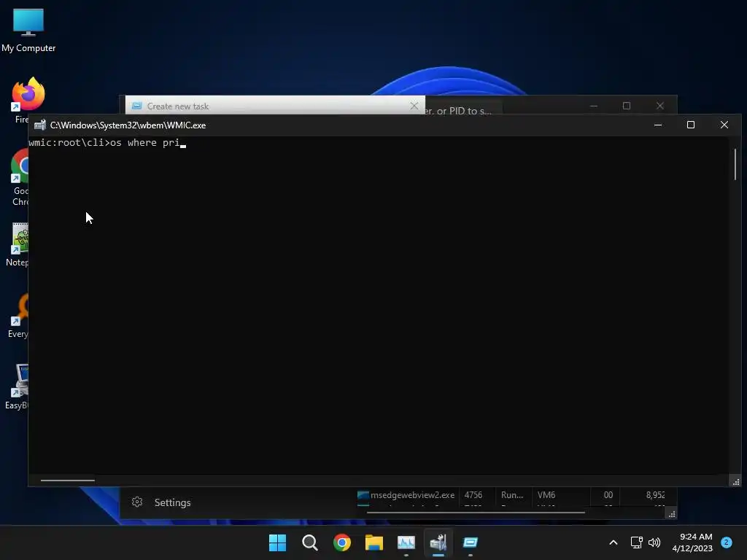
Task: Maximize the WMIC console window
Action: point(691,125)
